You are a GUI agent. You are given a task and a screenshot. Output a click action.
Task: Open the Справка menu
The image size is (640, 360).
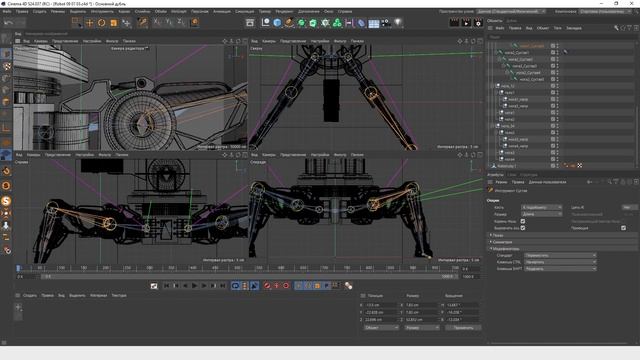pos(345,11)
